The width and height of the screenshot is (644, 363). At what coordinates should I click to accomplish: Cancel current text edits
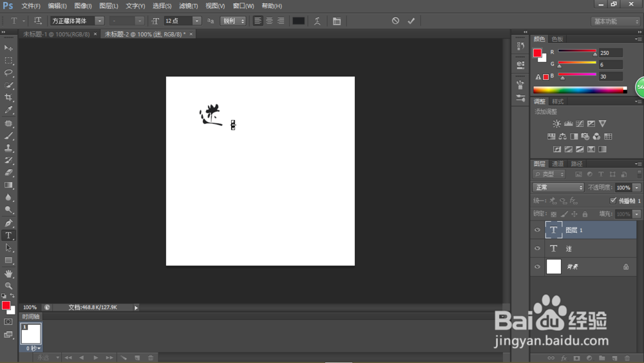pos(395,21)
